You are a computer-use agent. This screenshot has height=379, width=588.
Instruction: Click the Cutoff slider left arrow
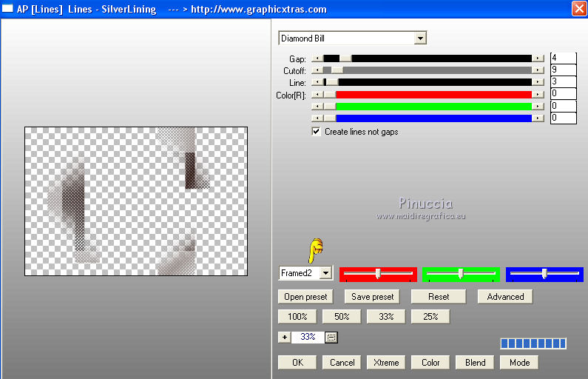click(317, 70)
